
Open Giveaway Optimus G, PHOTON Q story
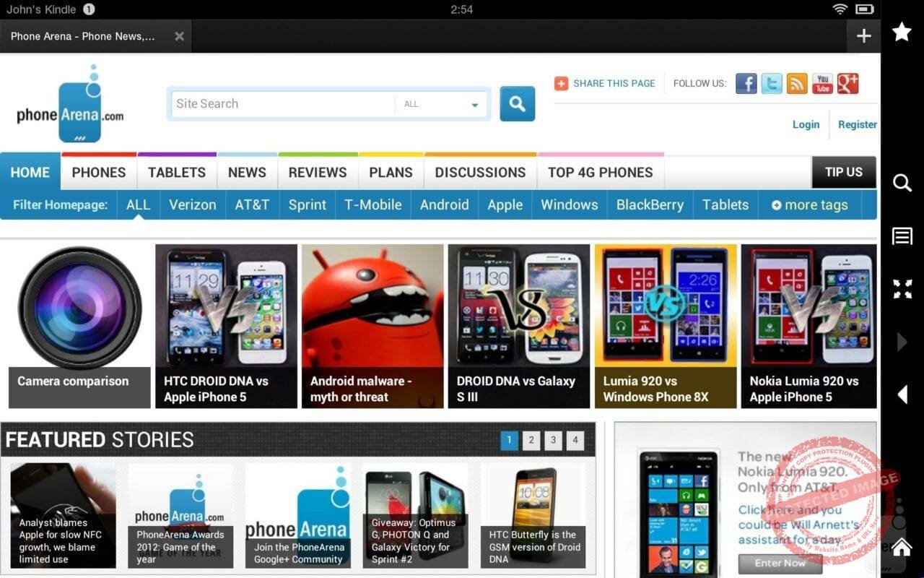click(x=416, y=515)
